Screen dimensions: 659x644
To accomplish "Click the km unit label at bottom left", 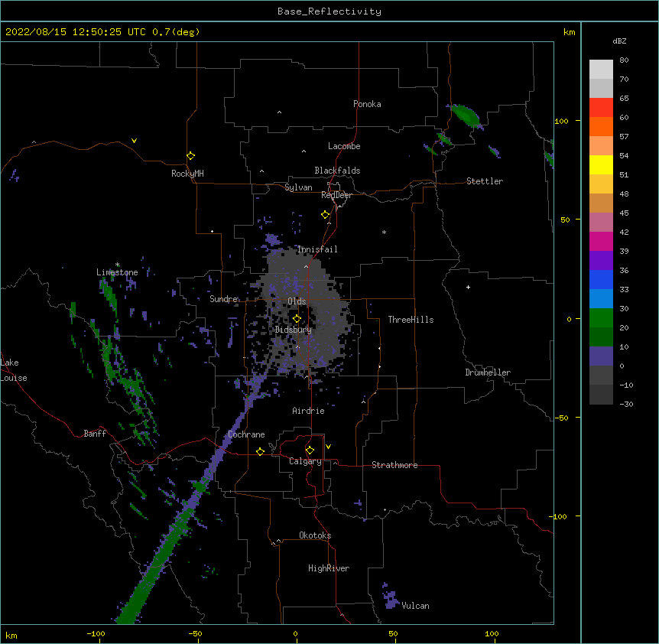I will [11, 636].
